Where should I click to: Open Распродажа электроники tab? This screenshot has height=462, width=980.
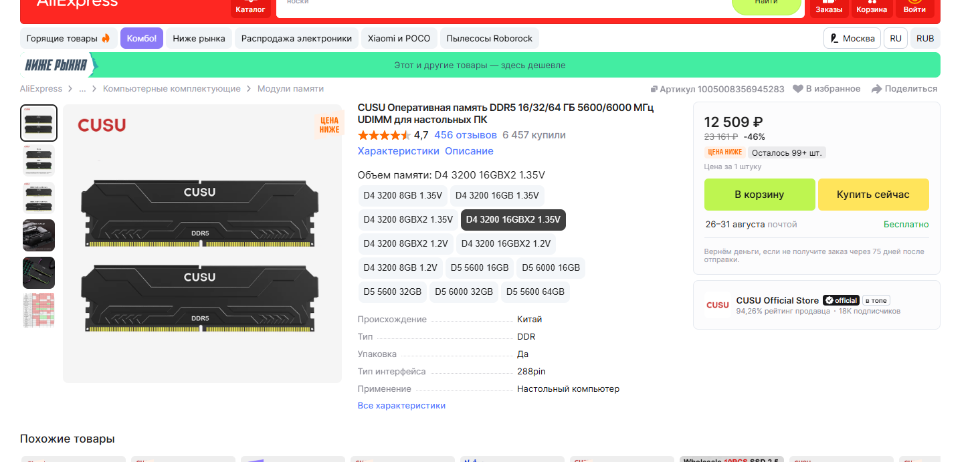pyautogui.click(x=296, y=38)
